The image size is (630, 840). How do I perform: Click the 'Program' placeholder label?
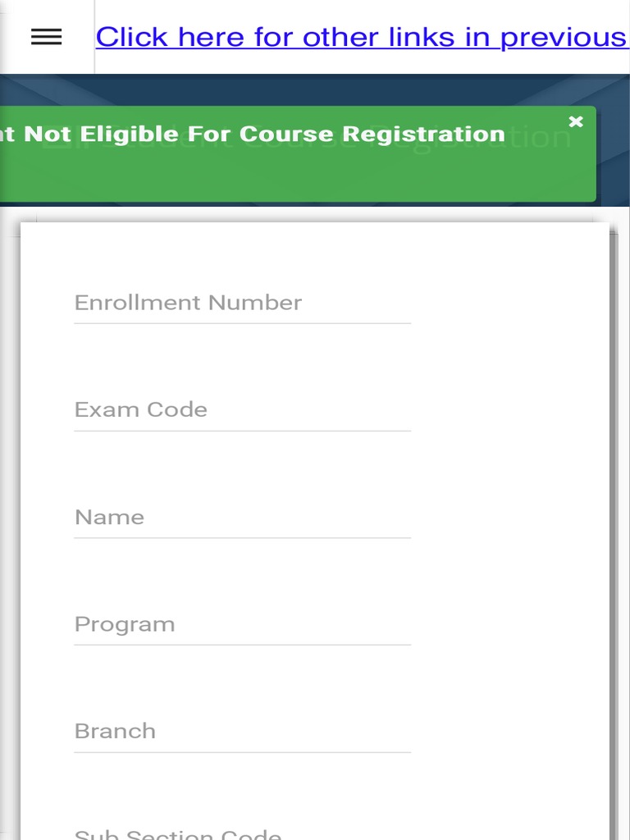pos(125,624)
